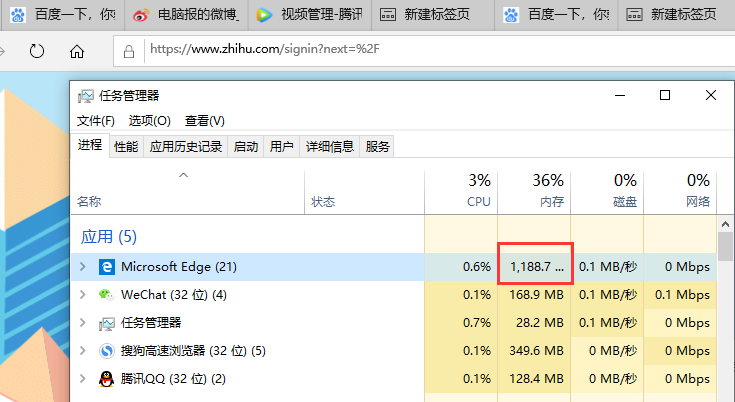
Task: Expand the 腾讯QQ (32 位) process group
Action: pyautogui.click(x=83, y=379)
